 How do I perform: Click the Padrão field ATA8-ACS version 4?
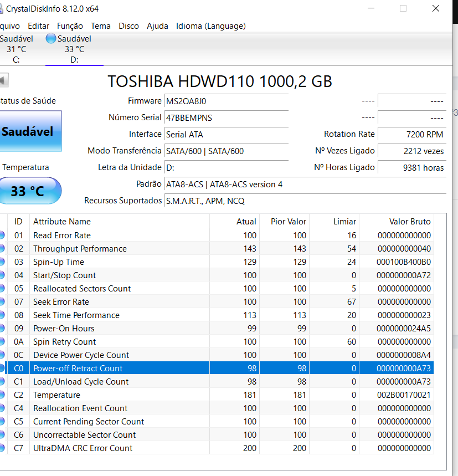click(305, 185)
